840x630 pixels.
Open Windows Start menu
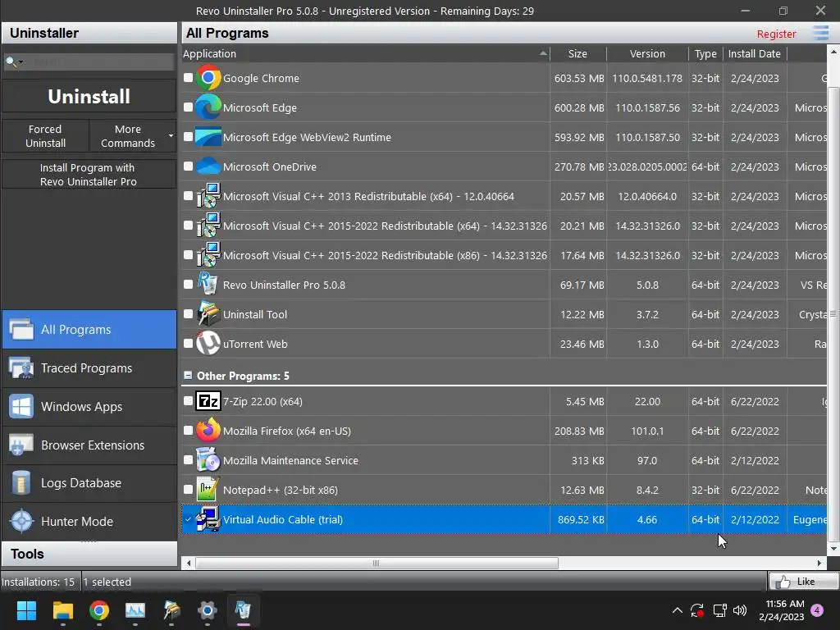point(26,610)
